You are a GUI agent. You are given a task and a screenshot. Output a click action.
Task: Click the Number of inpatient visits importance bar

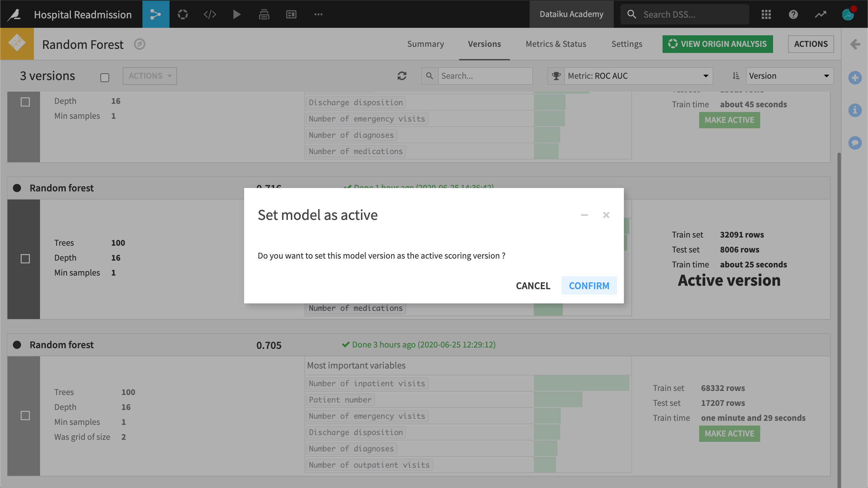(x=581, y=383)
